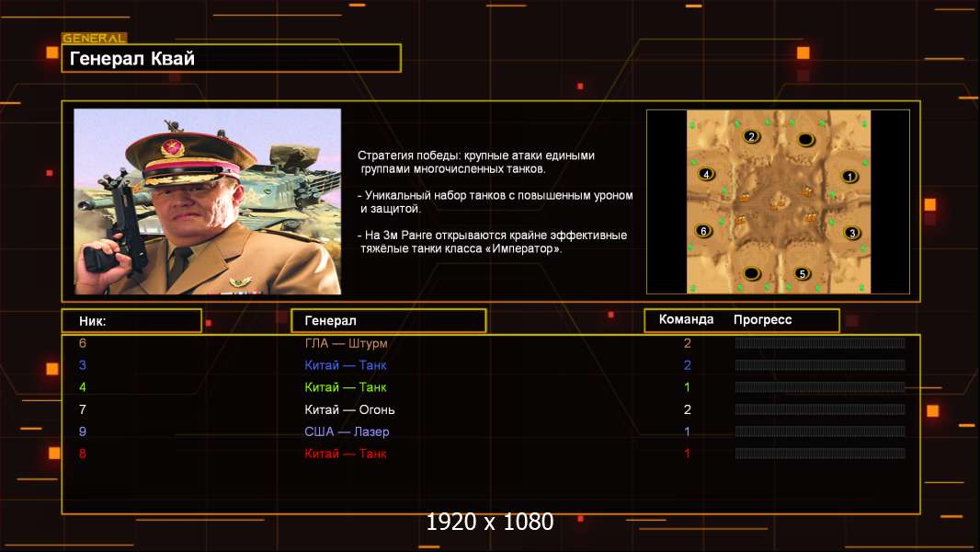Click the green "Китай — Танк" entry
The height and width of the screenshot is (552, 980).
pos(346,387)
